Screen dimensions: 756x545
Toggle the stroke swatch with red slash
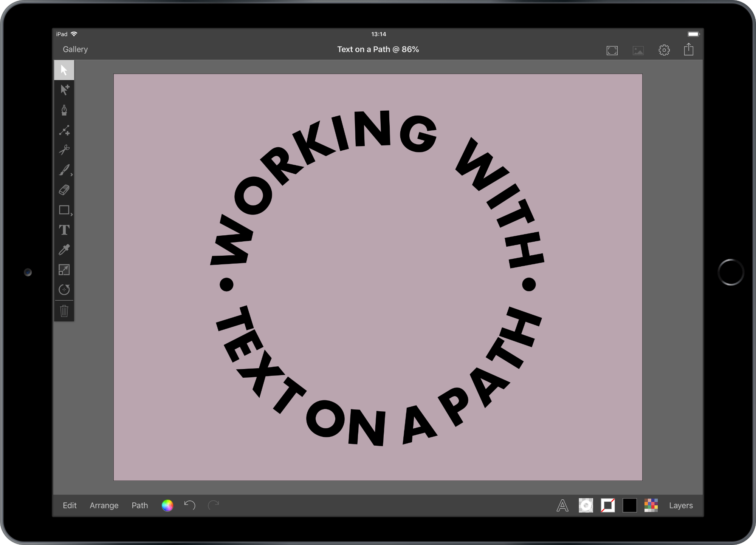click(x=607, y=505)
